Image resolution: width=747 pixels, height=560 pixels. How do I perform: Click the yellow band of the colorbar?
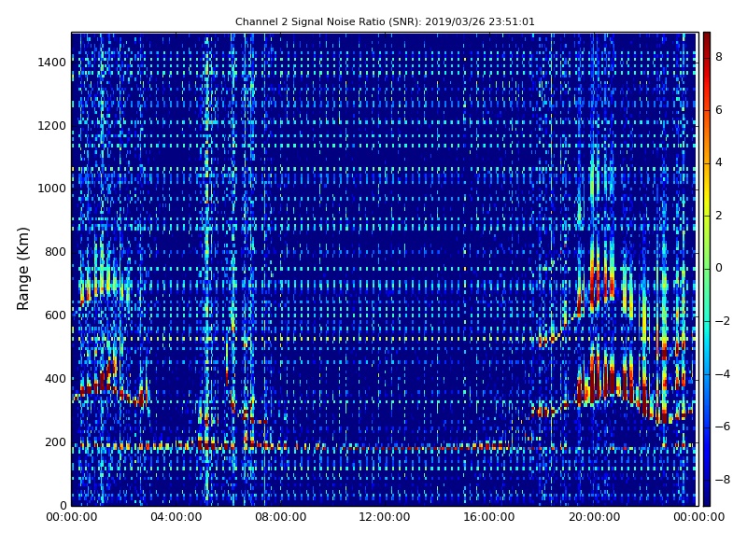[x=707, y=198]
